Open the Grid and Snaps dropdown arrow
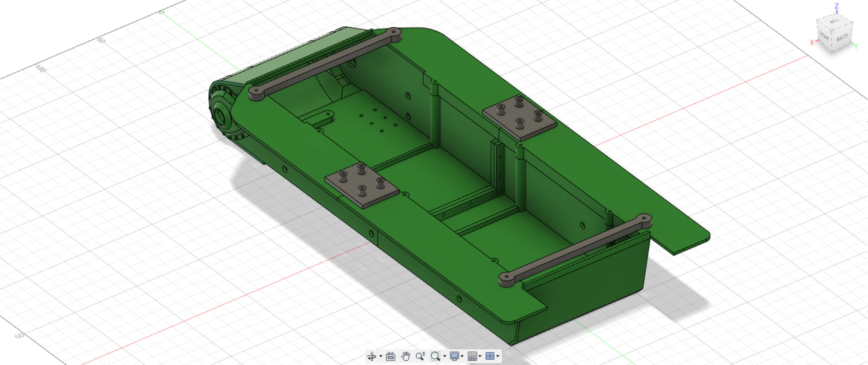 (480, 356)
